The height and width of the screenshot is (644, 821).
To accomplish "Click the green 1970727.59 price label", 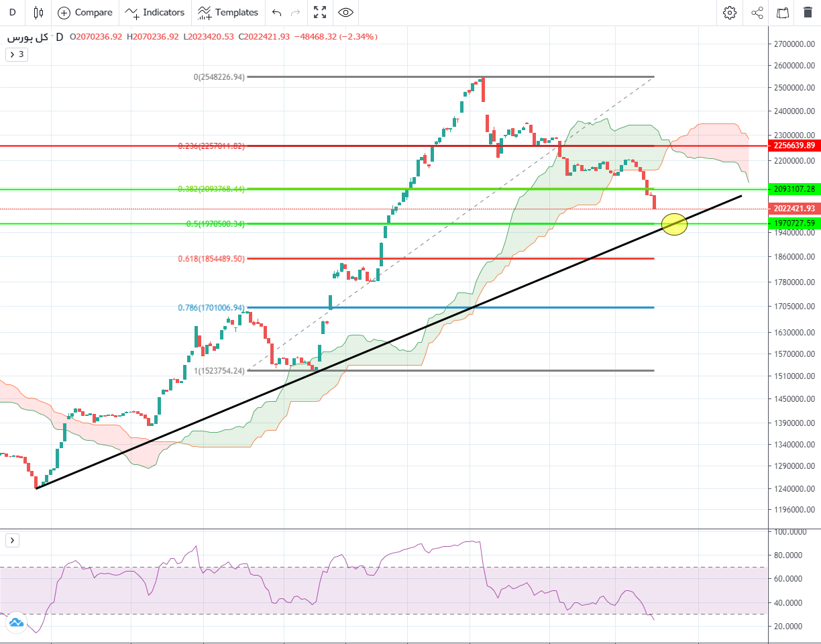I will click(x=793, y=223).
